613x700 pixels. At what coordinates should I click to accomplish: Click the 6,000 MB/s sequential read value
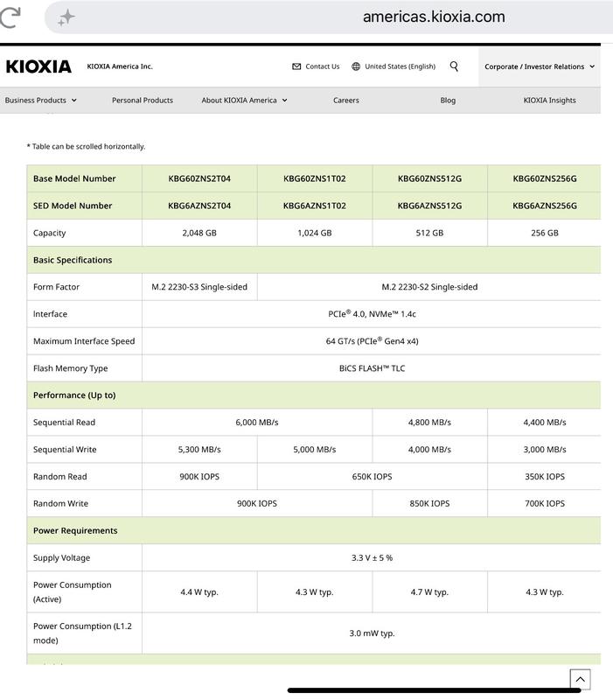[257, 423]
